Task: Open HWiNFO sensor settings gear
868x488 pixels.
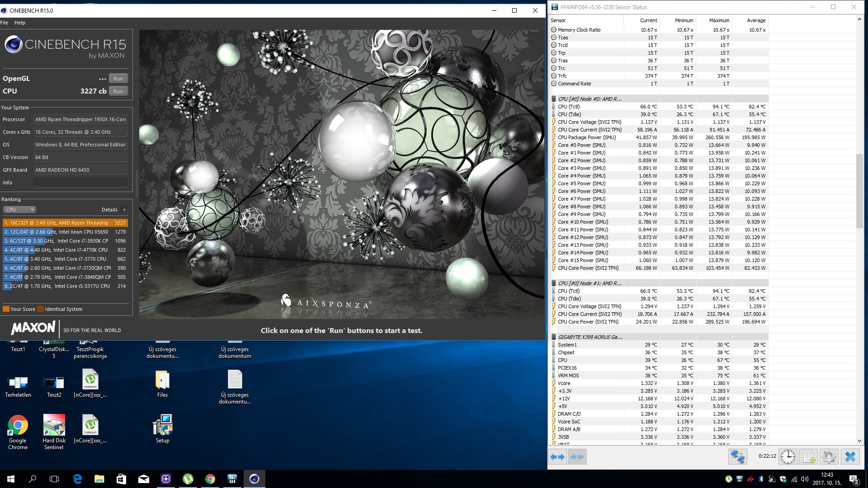Action: (829, 457)
